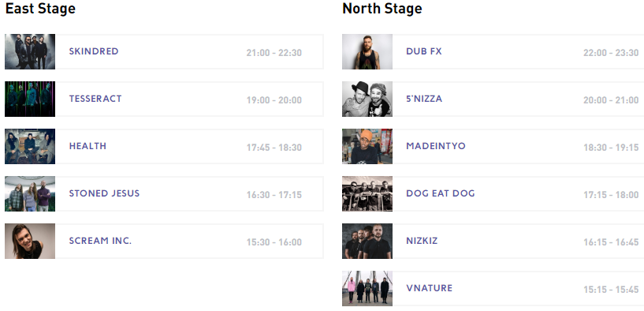Open the Dog Eat Dog thumbnail

367,193
